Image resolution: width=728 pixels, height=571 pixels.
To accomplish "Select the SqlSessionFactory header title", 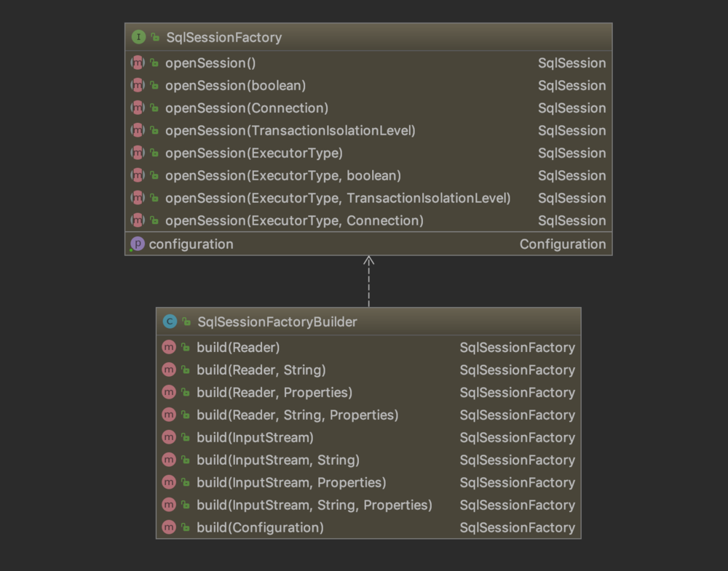I will [x=223, y=37].
